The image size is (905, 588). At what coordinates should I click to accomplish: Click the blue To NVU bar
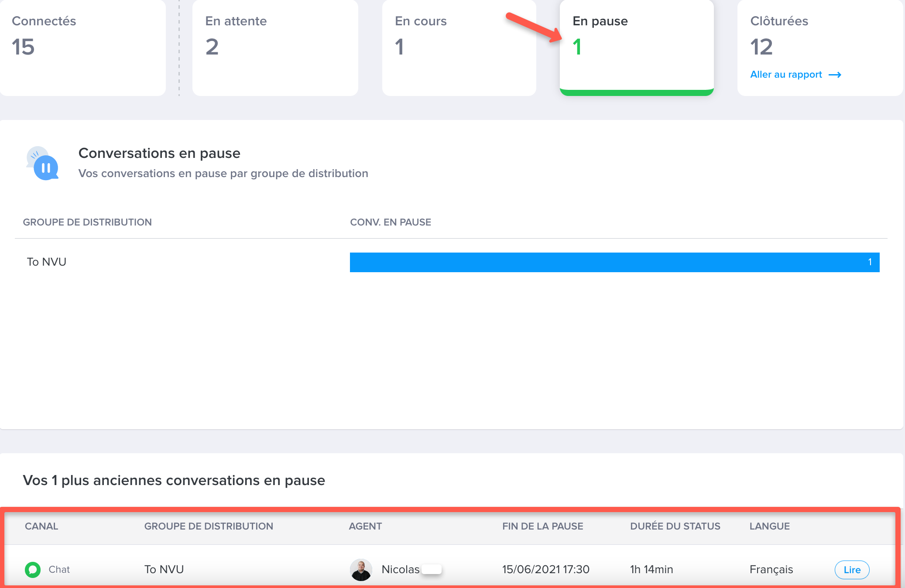click(614, 262)
